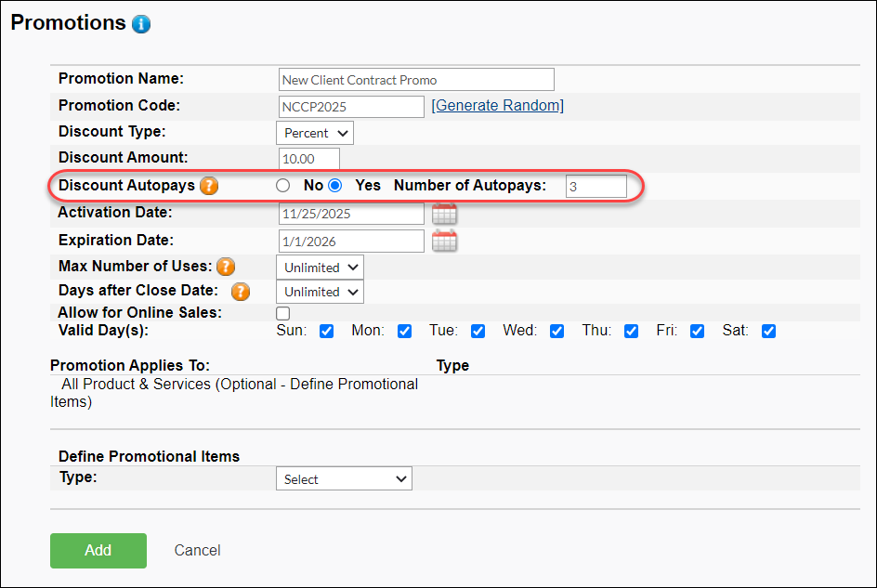Enable Allow for Online Sales checkbox
877x588 pixels.
283,314
